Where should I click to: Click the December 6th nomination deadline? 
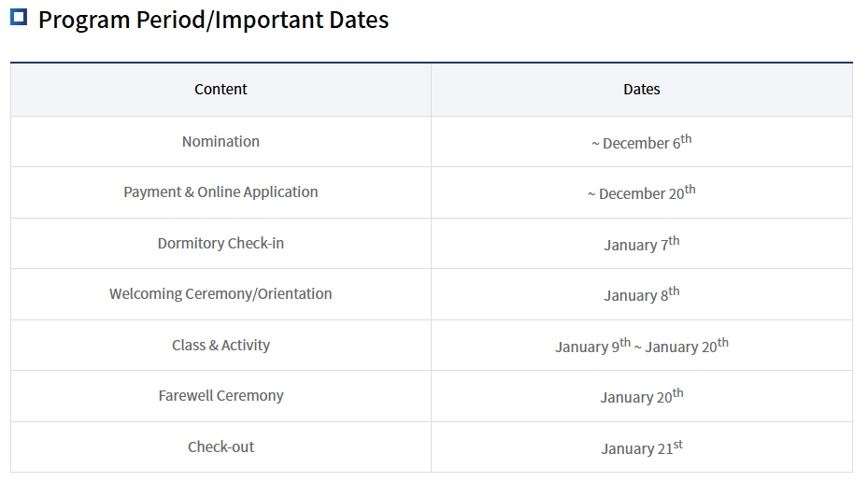(x=642, y=143)
